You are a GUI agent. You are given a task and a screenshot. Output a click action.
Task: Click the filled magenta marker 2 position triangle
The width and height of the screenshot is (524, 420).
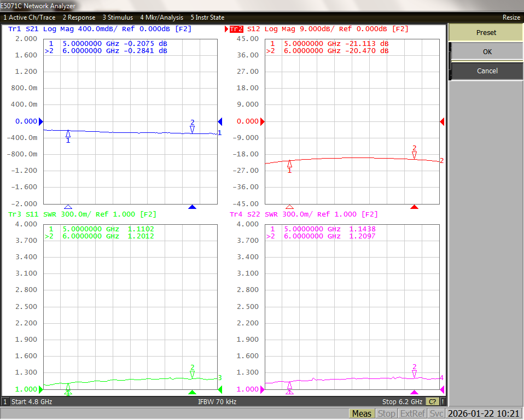pyautogui.click(x=415, y=392)
